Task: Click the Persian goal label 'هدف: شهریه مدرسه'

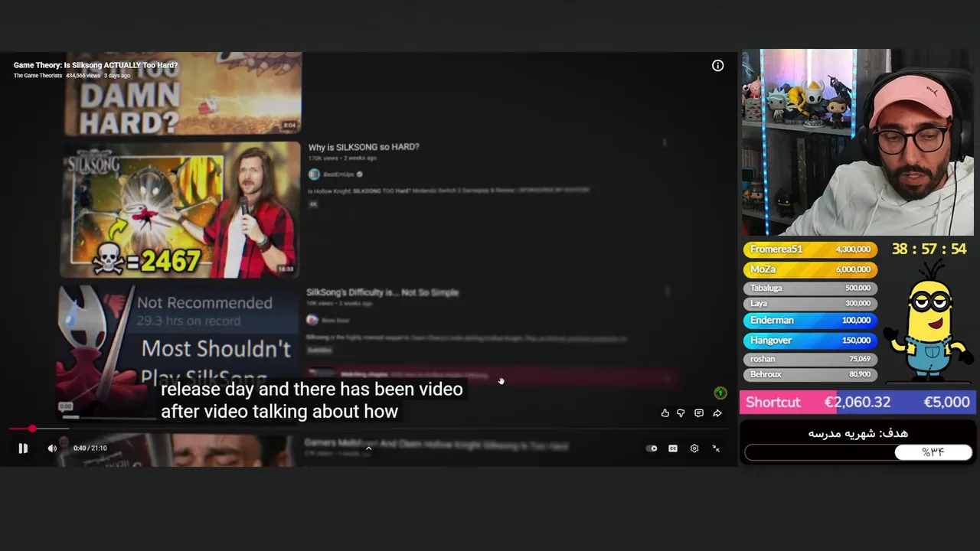Action: pyautogui.click(x=857, y=433)
